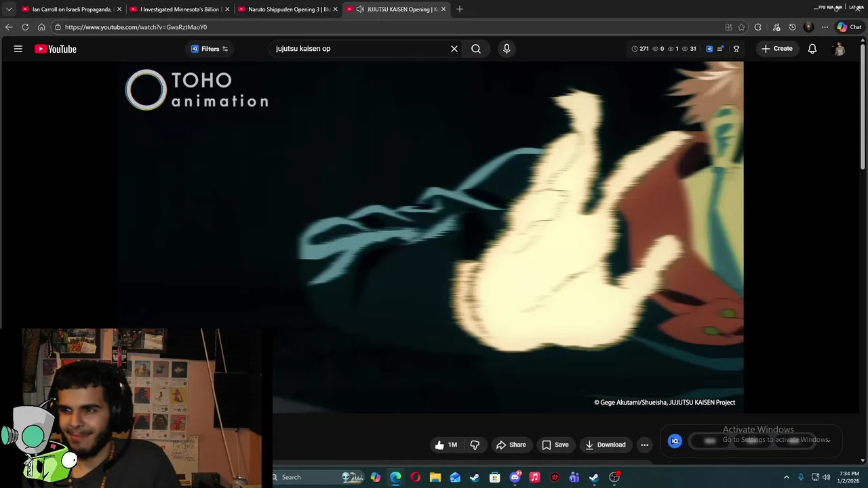Clear the search box with X
This screenshot has width=868, height=488.
coord(454,49)
